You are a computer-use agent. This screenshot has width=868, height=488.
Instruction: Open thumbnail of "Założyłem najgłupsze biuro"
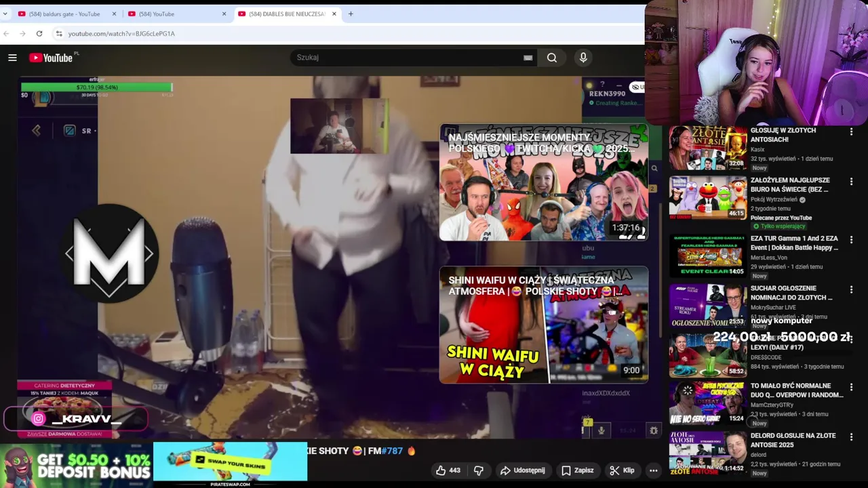tap(708, 199)
